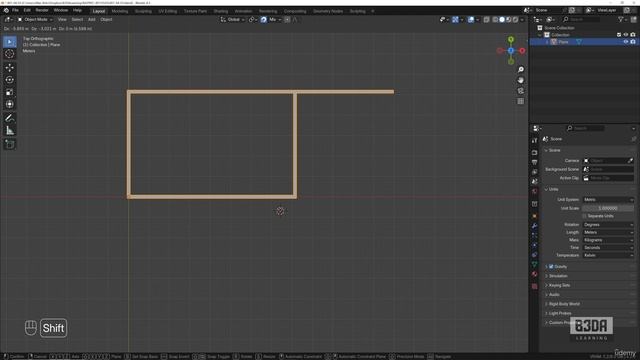The image size is (640, 360).
Task: Switch to solid viewport shading
Action: [502, 20]
